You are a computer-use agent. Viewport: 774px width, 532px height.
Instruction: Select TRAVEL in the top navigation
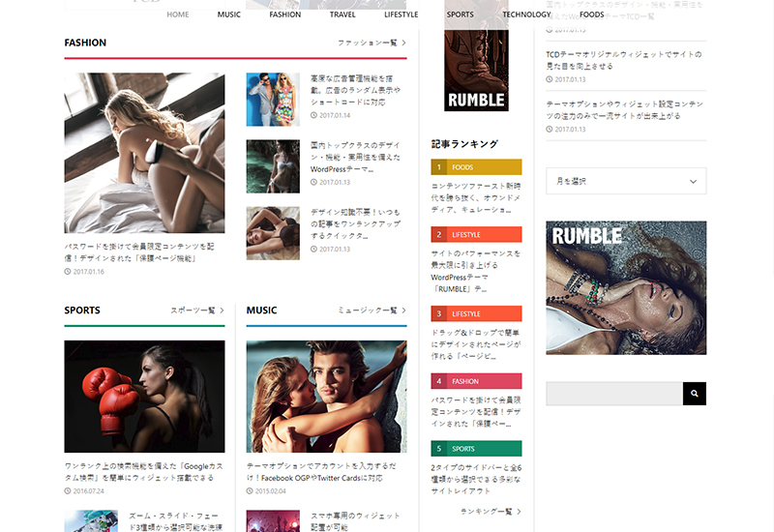[342, 15]
